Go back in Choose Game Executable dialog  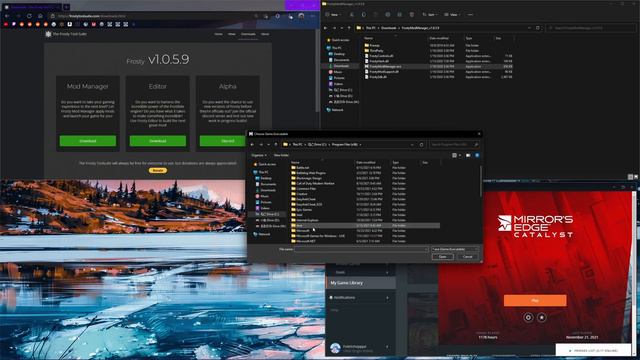click(x=252, y=144)
